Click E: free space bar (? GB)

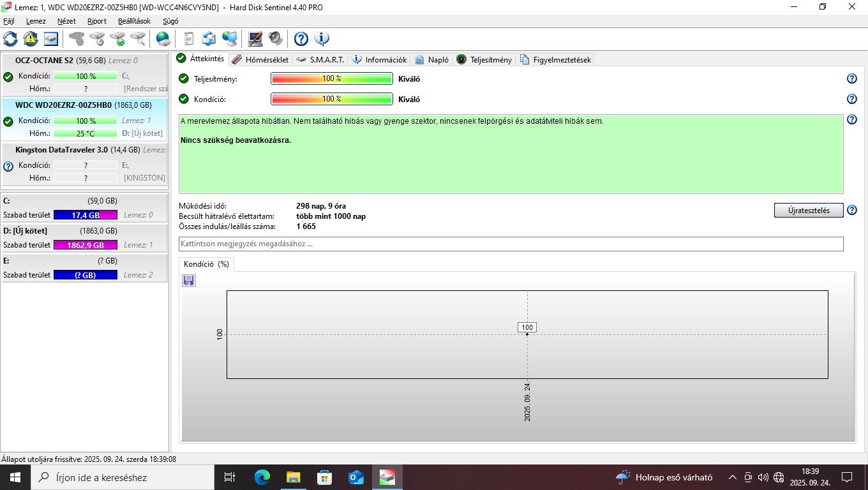point(86,275)
